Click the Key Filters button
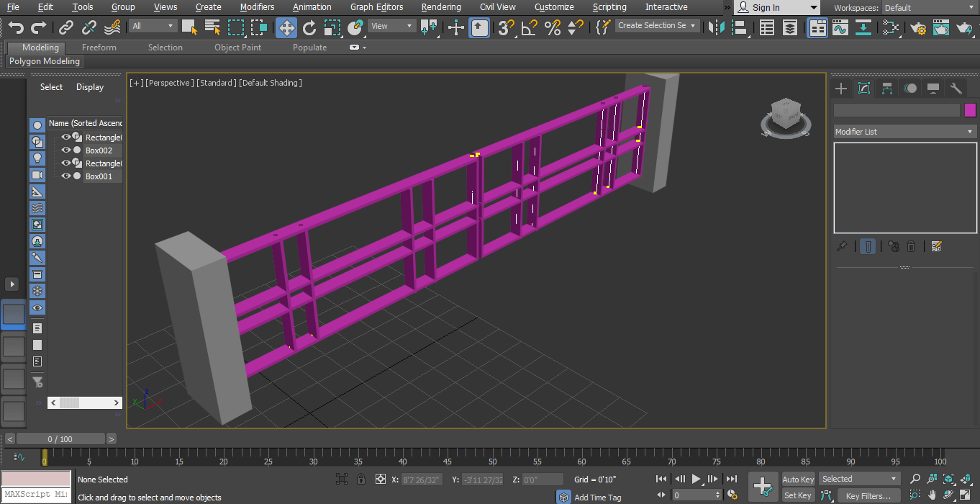980x504 pixels. point(868,495)
